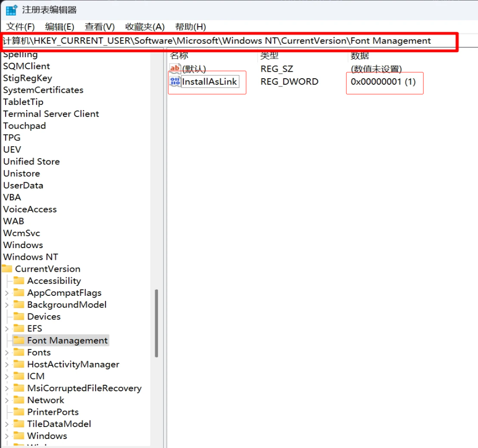Expand the Network key
This screenshot has width=478, height=448.
click(7, 400)
